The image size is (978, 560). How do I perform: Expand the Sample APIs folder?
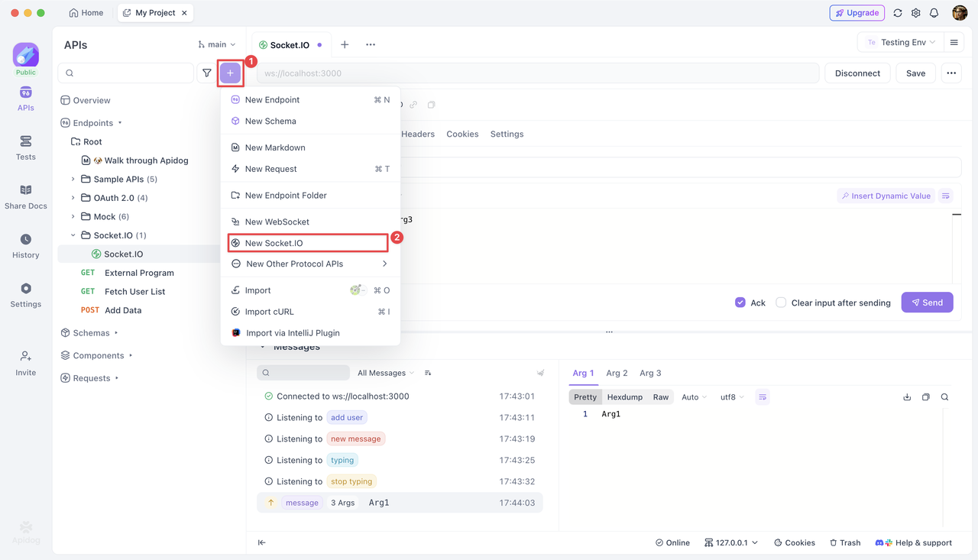point(73,179)
